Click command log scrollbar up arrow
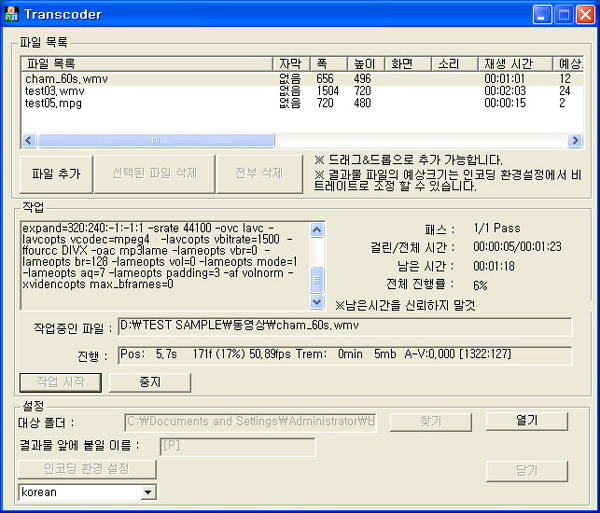Screen dimensions: 600x513 [x=317, y=230]
